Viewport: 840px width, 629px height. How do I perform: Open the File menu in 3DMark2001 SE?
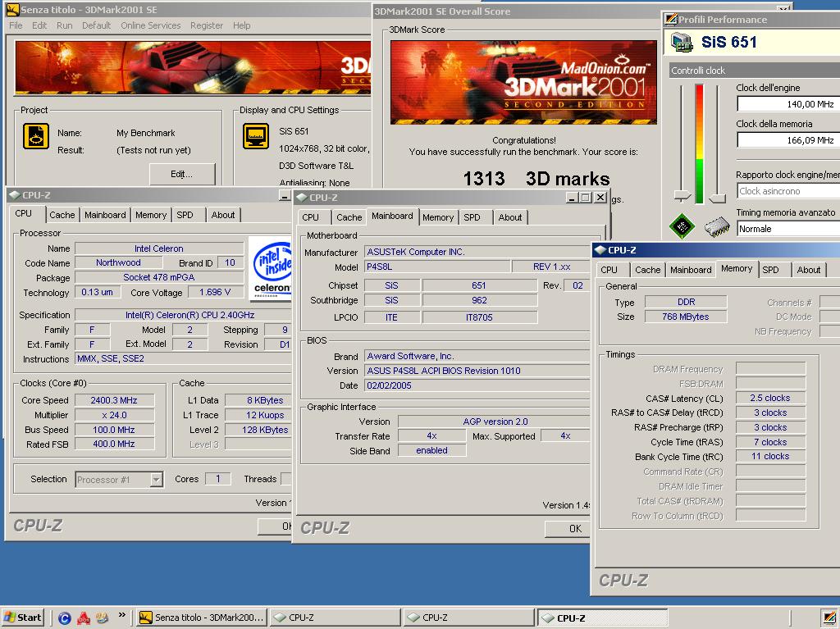coord(16,25)
